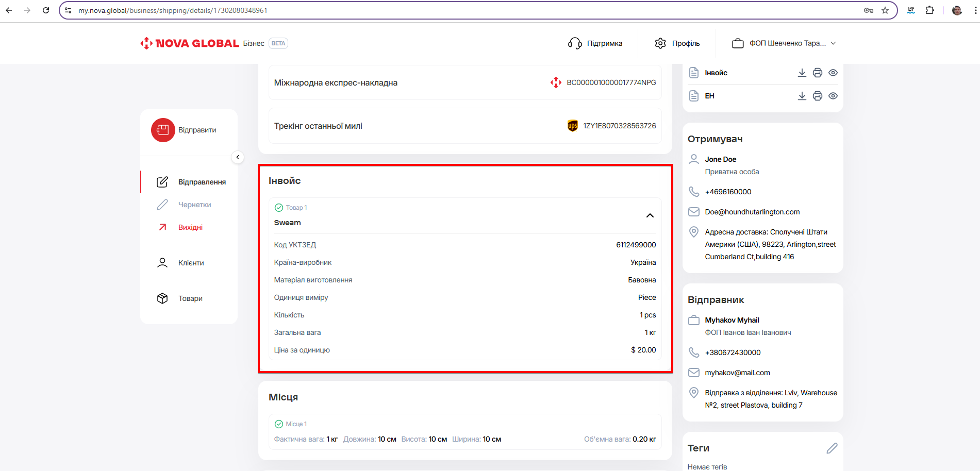Click the red Відправити button
The image size is (980, 471).
(163, 130)
